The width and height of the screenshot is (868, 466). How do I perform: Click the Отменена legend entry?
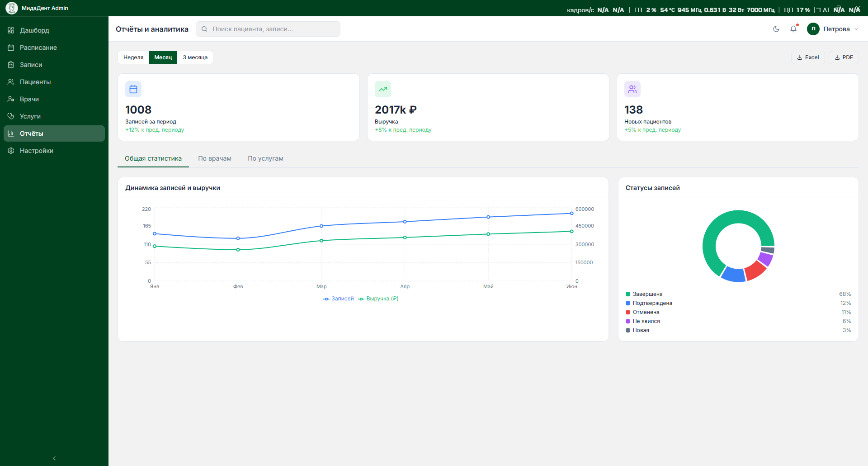(x=738, y=312)
